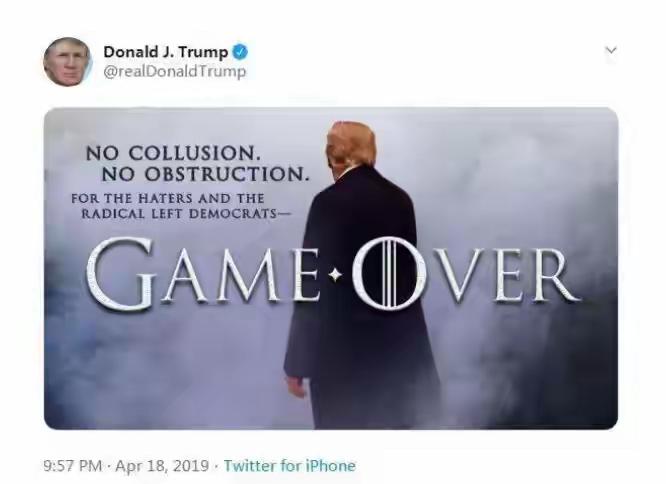Click the figure's hand at the coat sleeve
This screenshot has height=484, width=666.
294,386
